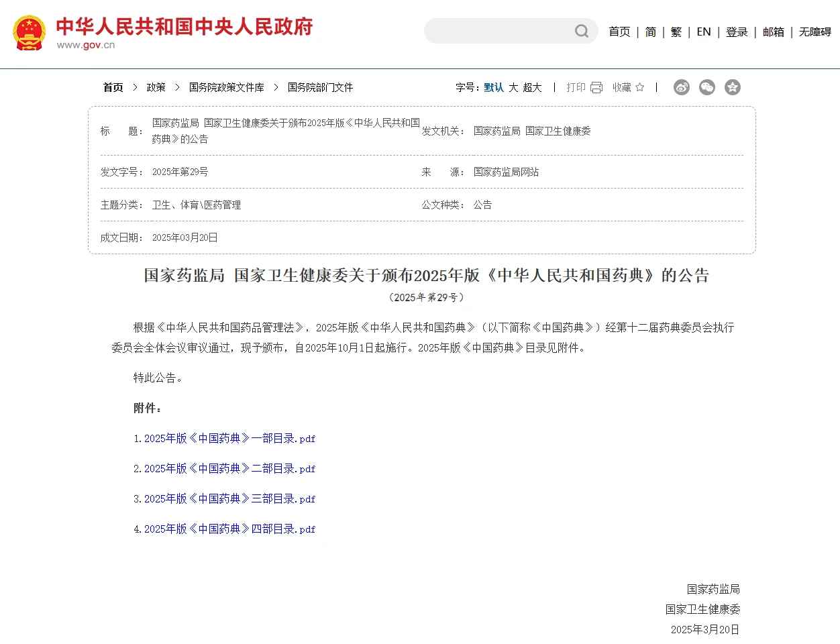Share via the Weibo icon
840x644 pixels.
[x=682, y=87]
